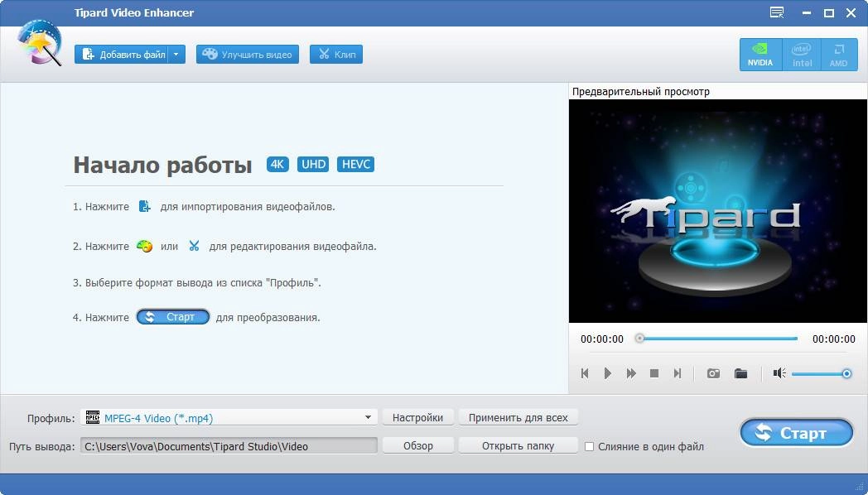Click the Предварительный просмотр label
The height and width of the screenshot is (495, 868).
point(640,91)
